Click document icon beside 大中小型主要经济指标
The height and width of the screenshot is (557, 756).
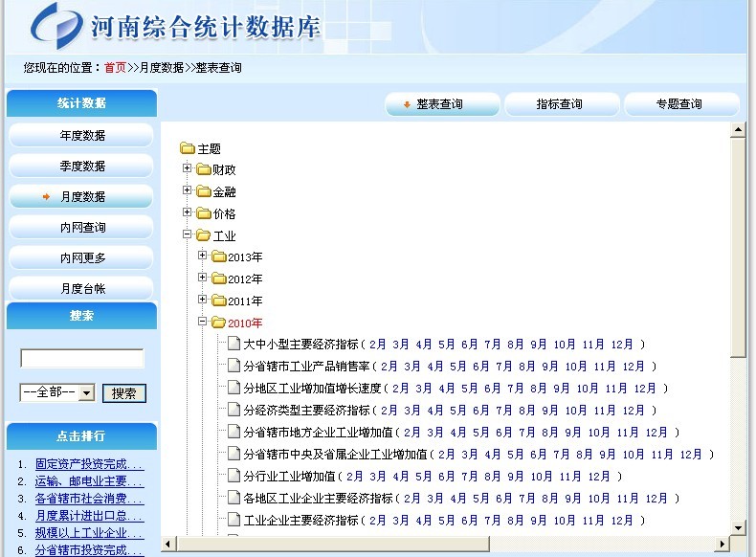[x=233, y=345]
